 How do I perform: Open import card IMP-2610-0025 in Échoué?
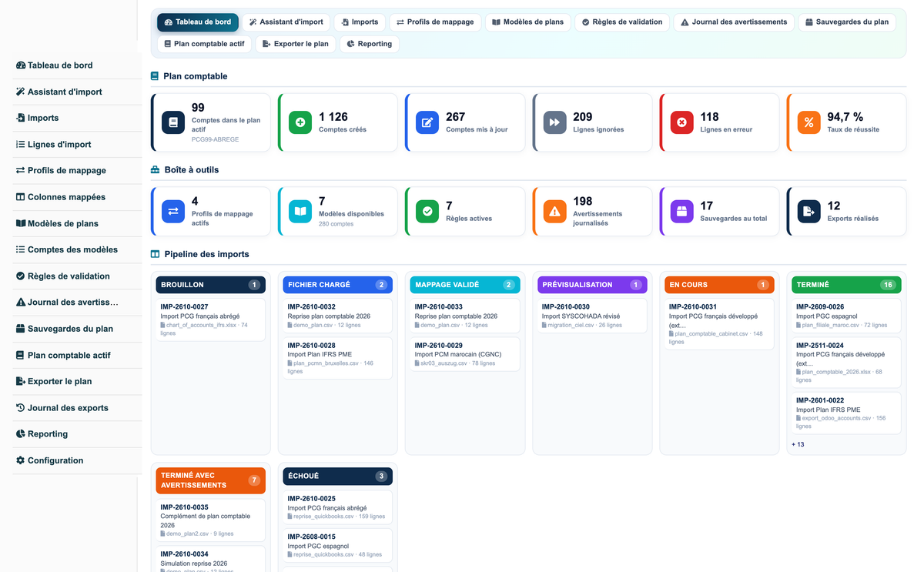pyautogui.click(x=338, y=507)
